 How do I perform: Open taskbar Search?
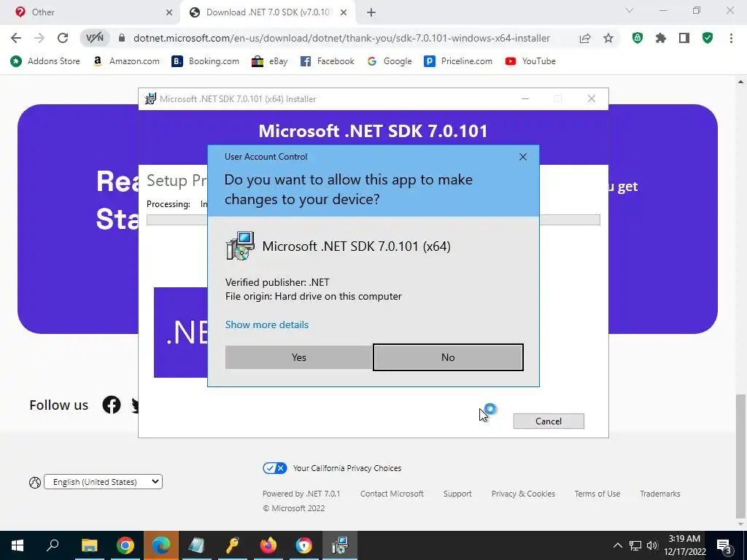pos(53,545)
